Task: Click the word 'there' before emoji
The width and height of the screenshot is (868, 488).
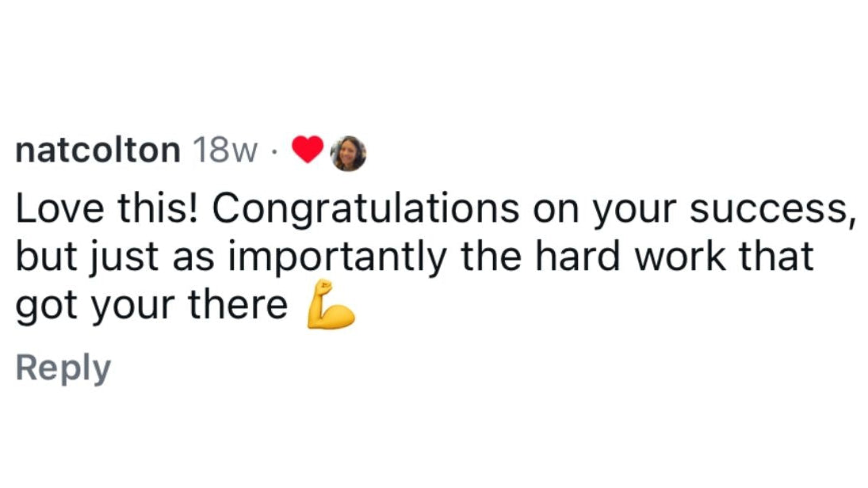Action: coord(238,305)
